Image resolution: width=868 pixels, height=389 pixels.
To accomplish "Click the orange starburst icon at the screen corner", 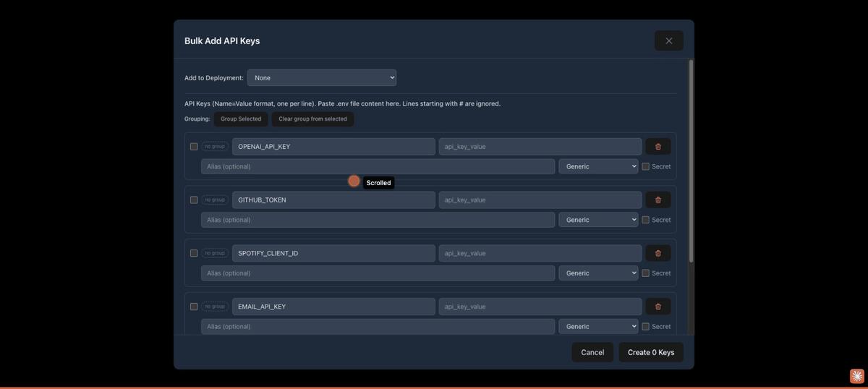I will (x=856, y=376).
